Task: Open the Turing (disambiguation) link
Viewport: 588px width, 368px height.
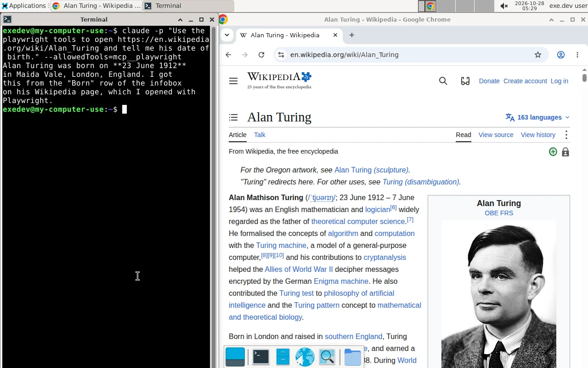Action: coord(421,182)
